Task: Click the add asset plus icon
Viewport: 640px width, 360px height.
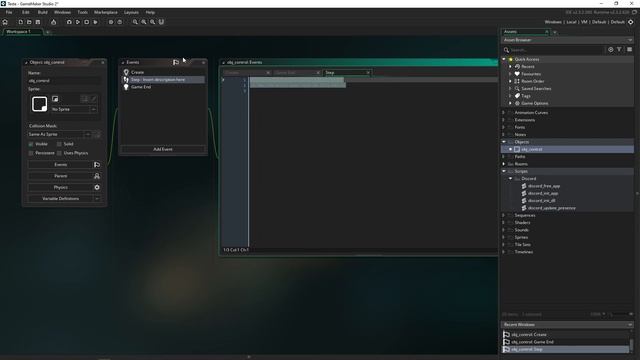Action: point(611,49)
